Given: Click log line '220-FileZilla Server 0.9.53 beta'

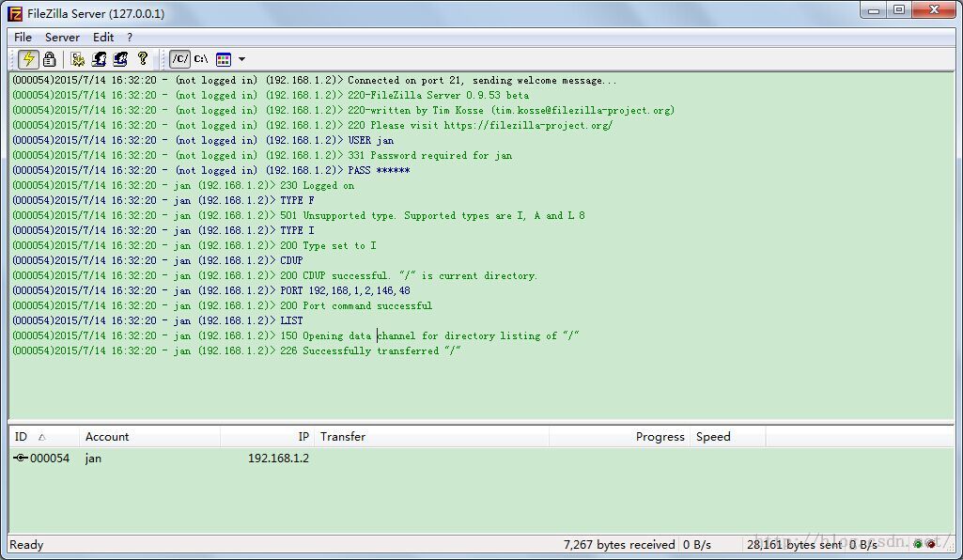Looking at the screenshot, I should (271, 95).
